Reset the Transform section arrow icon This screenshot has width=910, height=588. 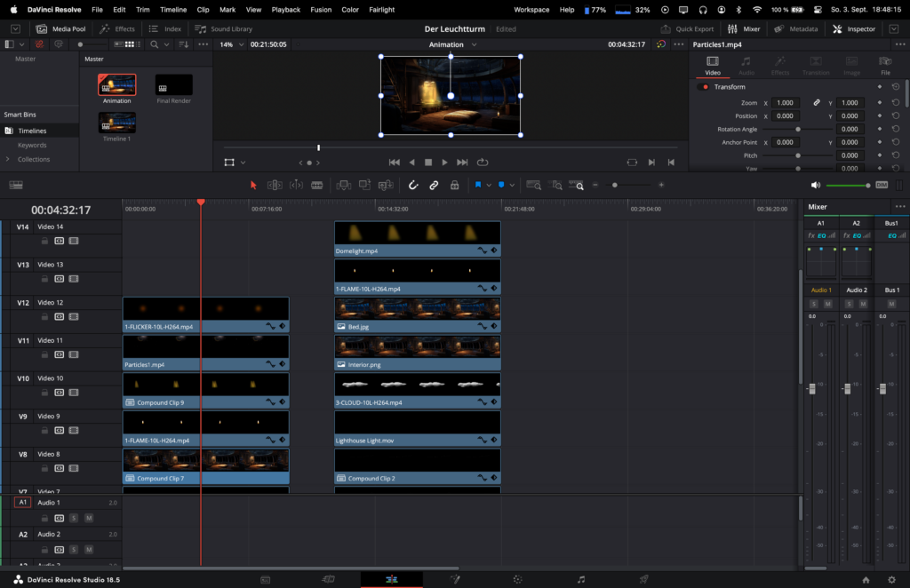point(896,87)
